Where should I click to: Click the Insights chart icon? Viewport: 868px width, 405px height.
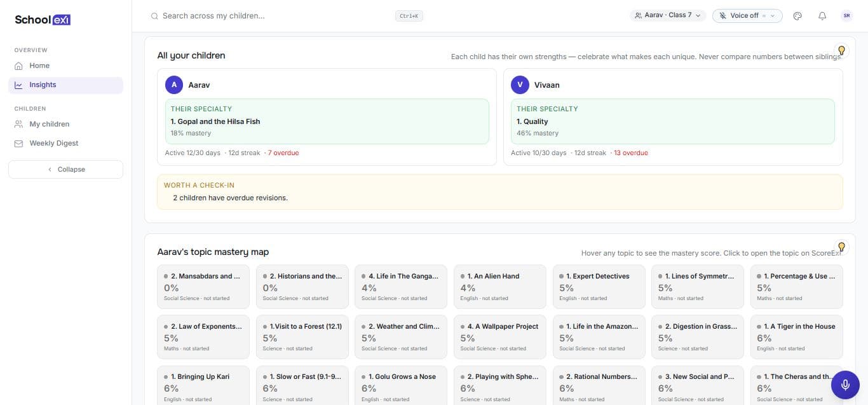pyautogui.click(x=18, y=85)
